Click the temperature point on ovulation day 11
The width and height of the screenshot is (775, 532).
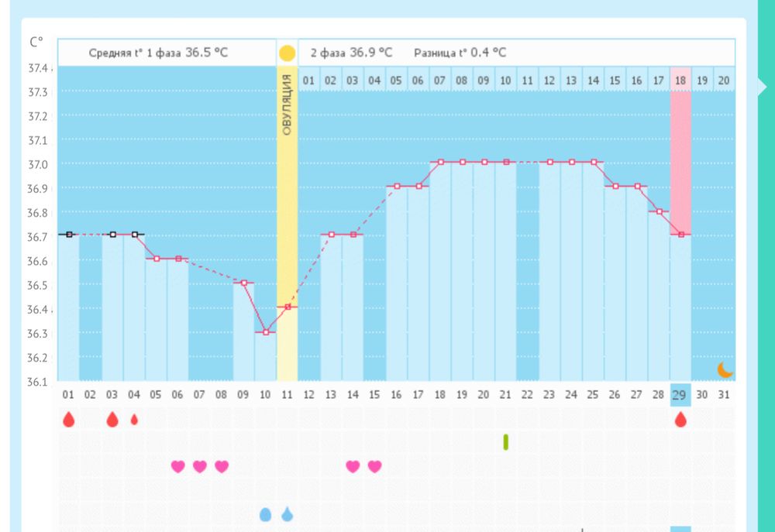tap(287, 307)
